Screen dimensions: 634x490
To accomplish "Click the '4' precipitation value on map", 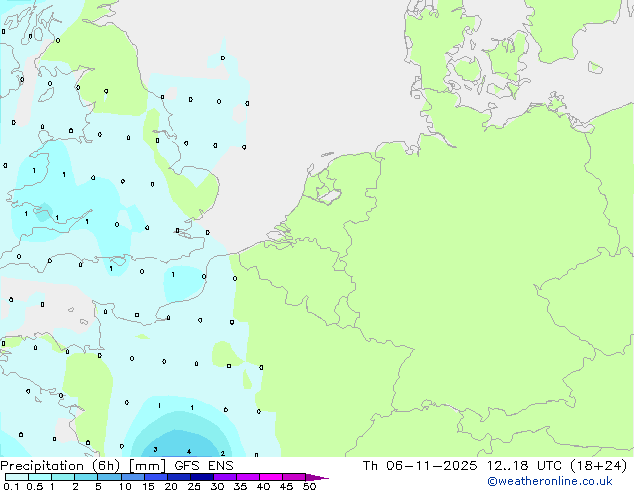I will point(189,451).
